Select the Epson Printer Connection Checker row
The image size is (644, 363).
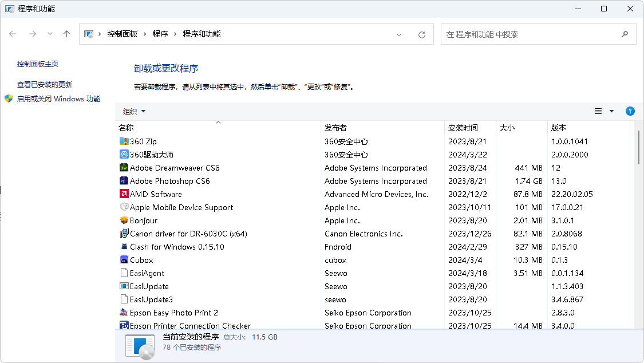[x=373, y=325]
